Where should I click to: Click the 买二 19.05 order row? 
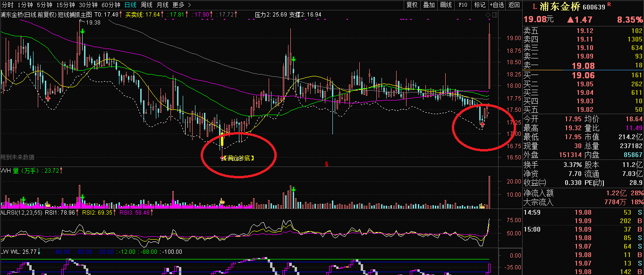point(583,84)
